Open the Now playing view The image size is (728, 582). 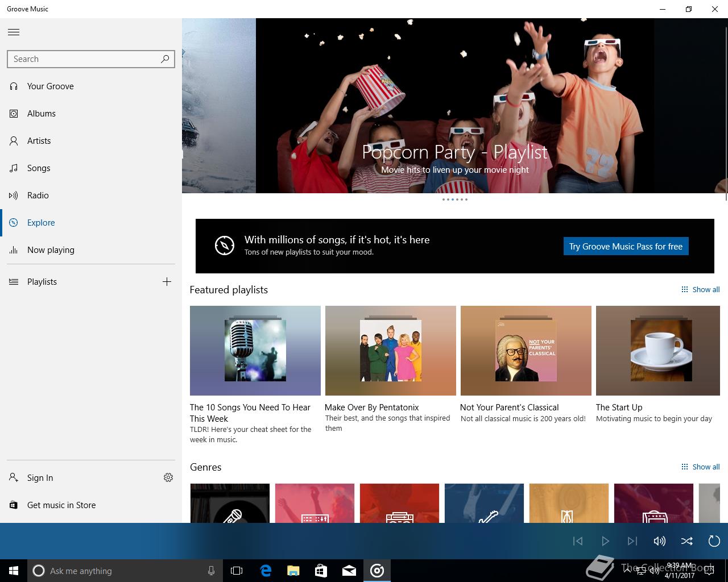pyautogui.click(x=91, y=250)
